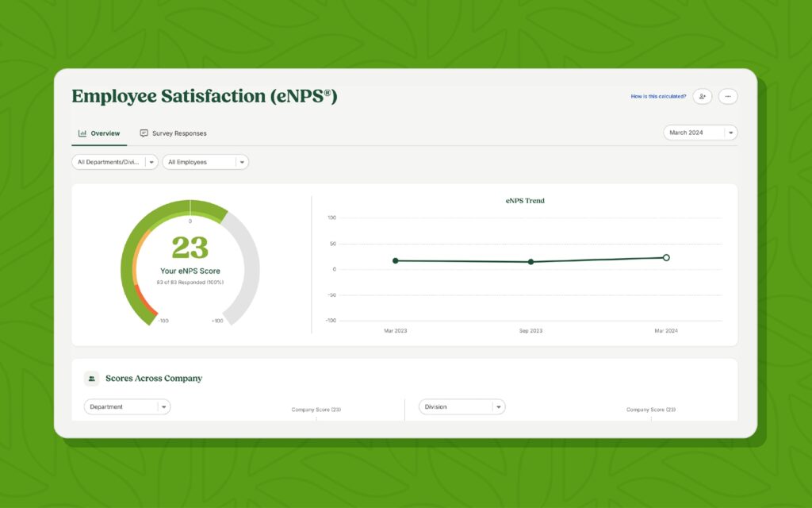Click the Overview bar chart icon

[82, 133]
